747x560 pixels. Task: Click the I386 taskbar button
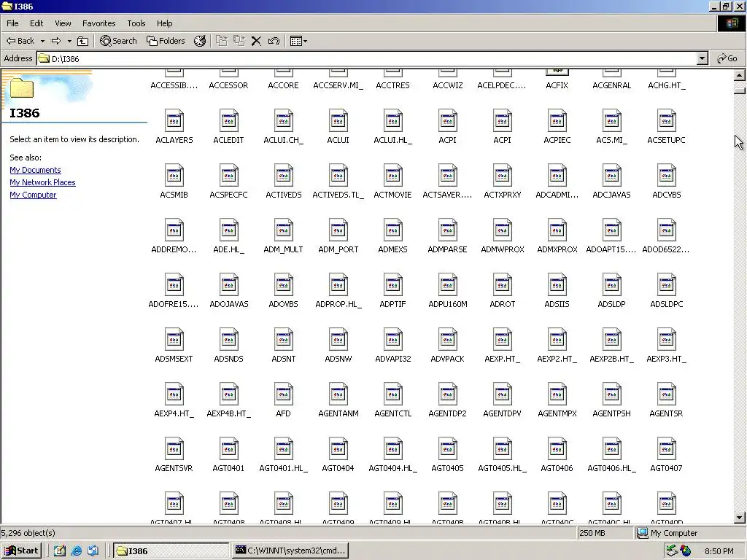point(171,551)
